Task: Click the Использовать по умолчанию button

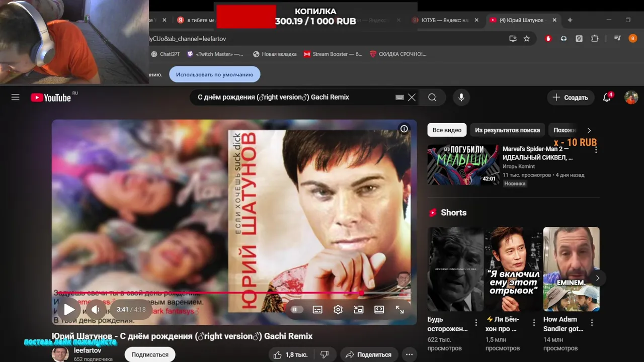Action: pos(214,74)
